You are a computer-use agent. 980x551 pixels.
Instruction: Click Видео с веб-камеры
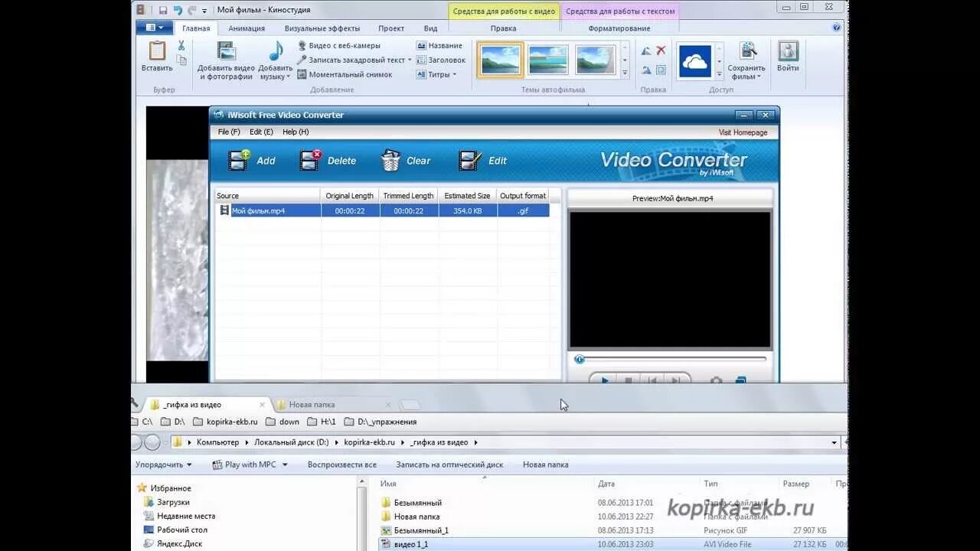[339, 46]
